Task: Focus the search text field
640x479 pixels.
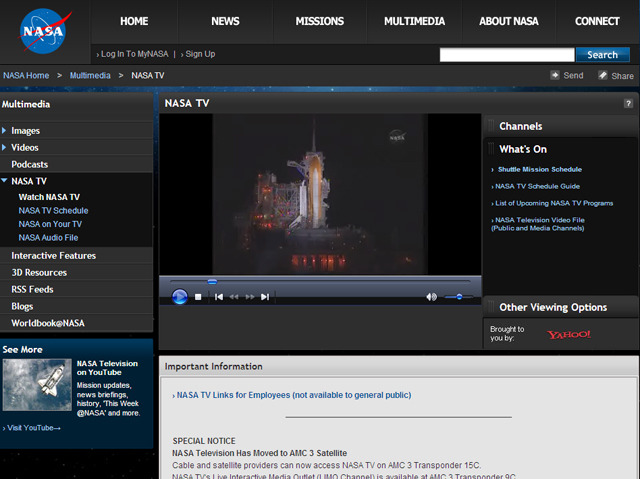Action: click(x=507, y=55)
